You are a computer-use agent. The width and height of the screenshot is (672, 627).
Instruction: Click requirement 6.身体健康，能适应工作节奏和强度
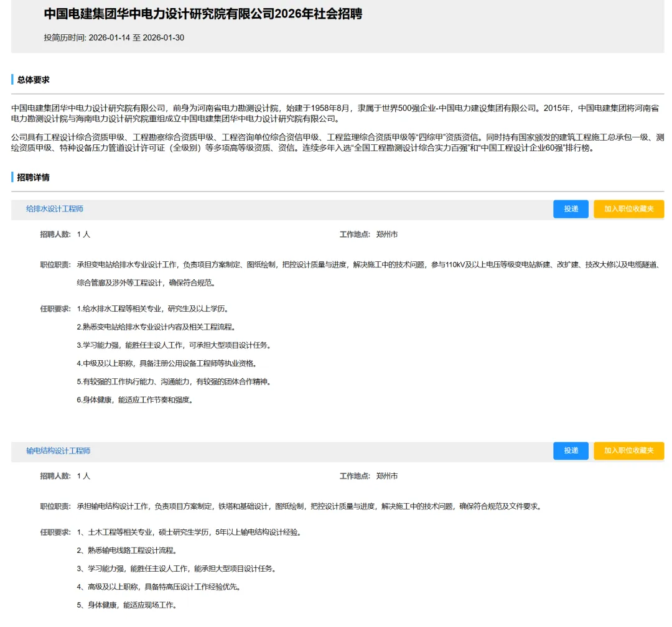tap(136, 400)
